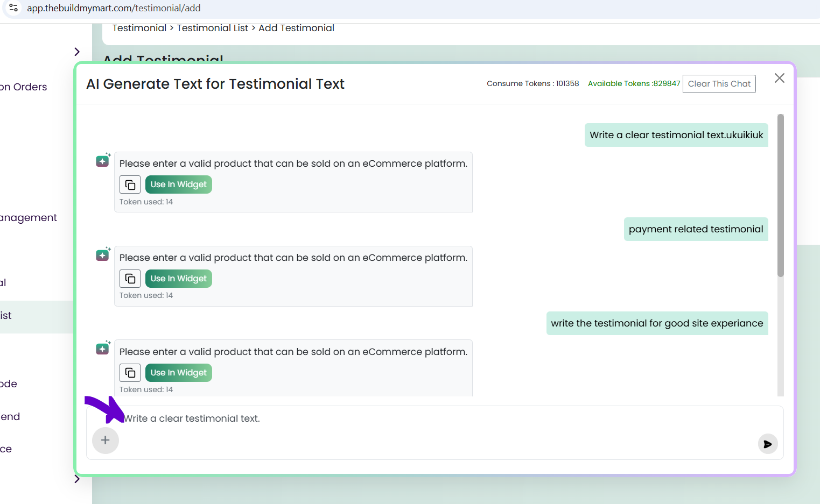This screenshot has width=820, height=504.
Task: Click the second response's AI sparkle avatar
Action: coord(103,254)
